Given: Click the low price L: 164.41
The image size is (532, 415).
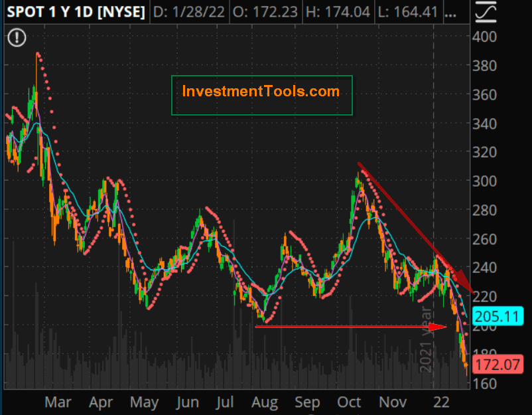Looking at the screenshot, I should [407, 12].
